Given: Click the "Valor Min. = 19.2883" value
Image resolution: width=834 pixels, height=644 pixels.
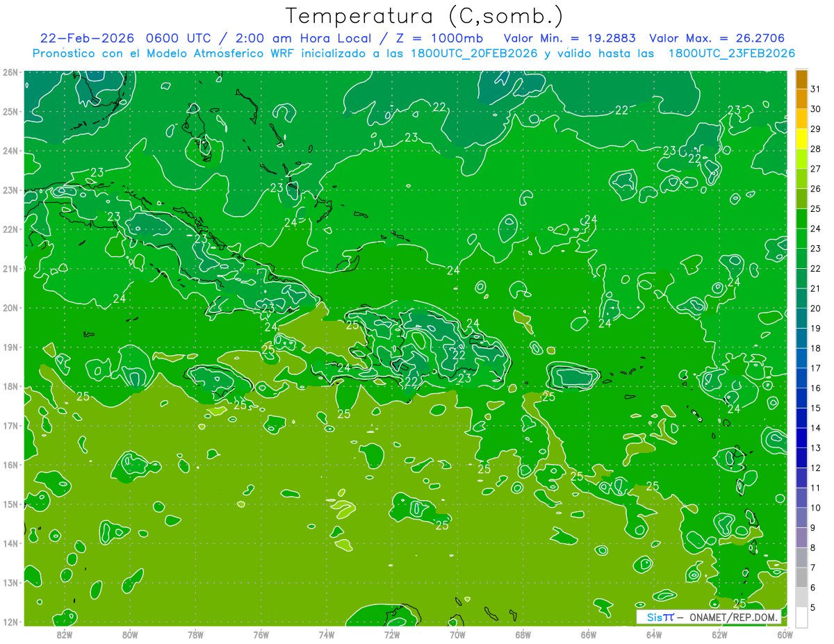Looking at the screenshot, I should point(569,38).
